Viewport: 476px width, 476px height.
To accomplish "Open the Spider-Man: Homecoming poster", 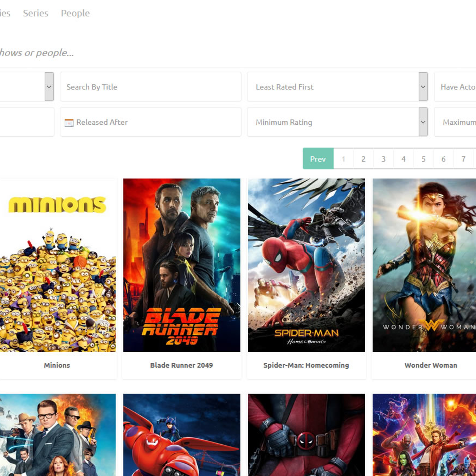I will coord(306,265).
